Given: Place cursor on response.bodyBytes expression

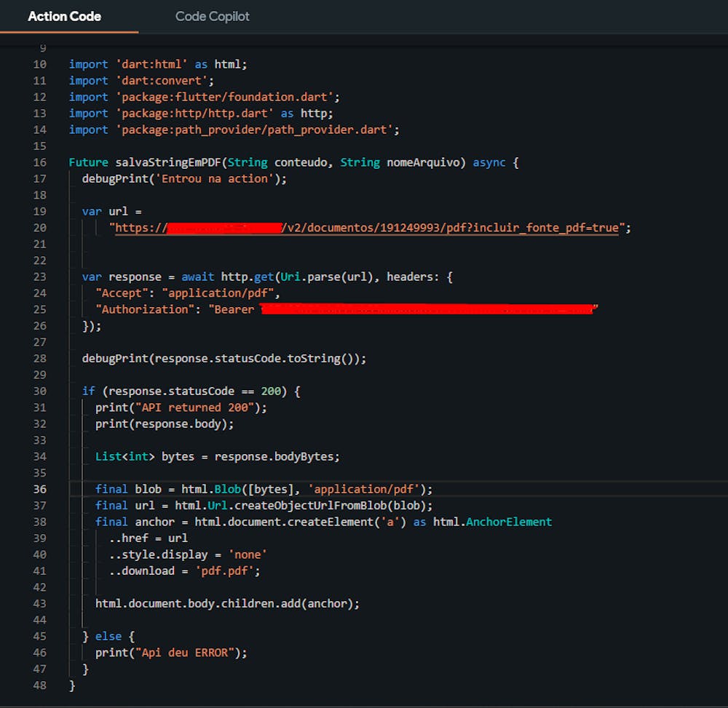Looking at the screenshot, I should coord(277,456).
